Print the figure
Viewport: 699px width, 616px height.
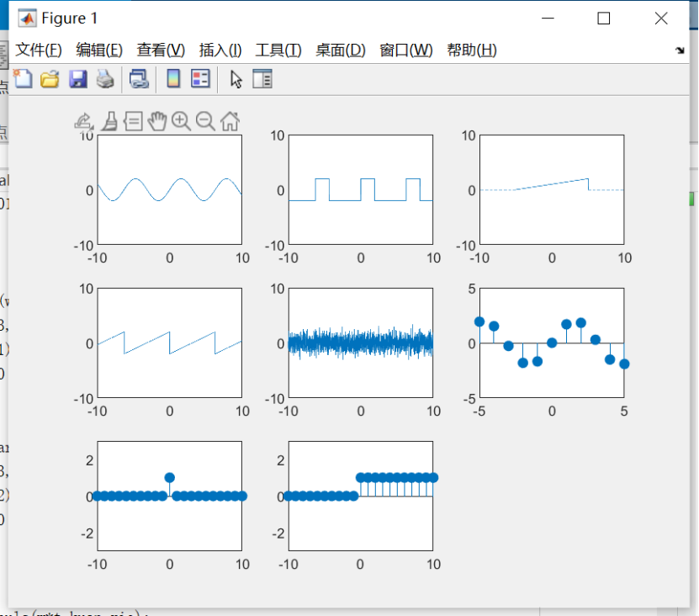pyautogui.click(x=106, y=78)
